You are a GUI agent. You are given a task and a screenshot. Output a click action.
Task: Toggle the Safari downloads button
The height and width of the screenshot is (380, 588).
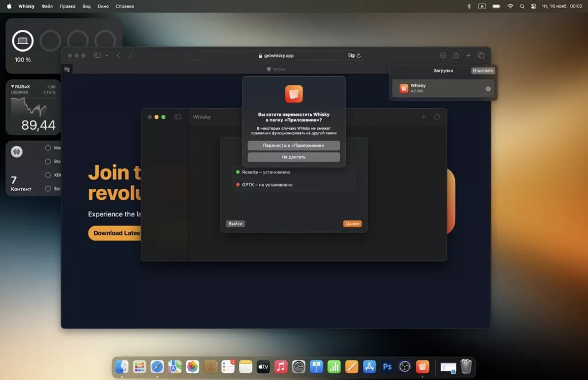coord(443,56)
